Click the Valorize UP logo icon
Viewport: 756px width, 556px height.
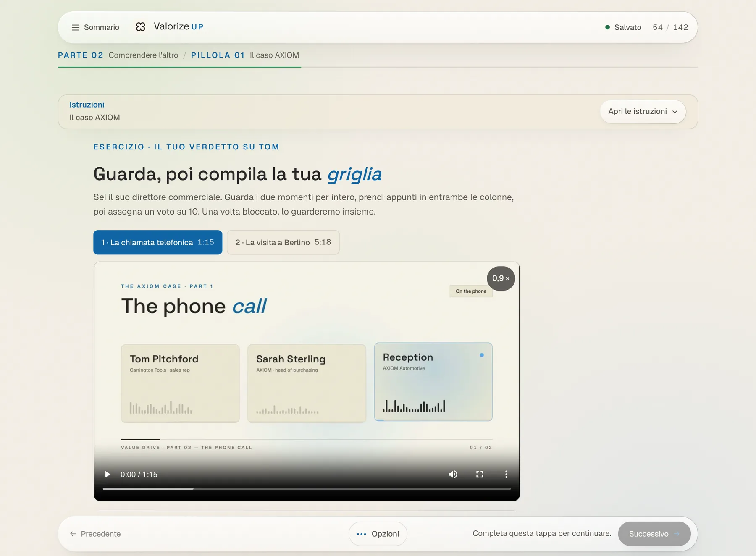point(141,27)
